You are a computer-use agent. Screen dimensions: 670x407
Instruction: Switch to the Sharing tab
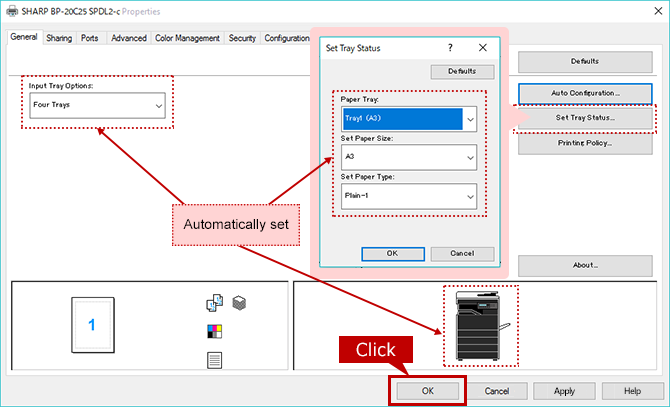point(59,38)
